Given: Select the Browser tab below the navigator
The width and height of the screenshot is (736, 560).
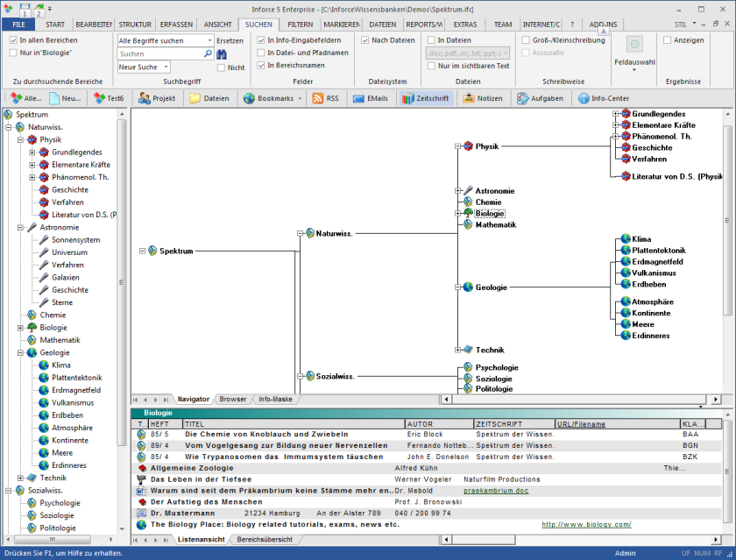Looking at the screenshot, I should pyautogui.click(x=233, y=400).
